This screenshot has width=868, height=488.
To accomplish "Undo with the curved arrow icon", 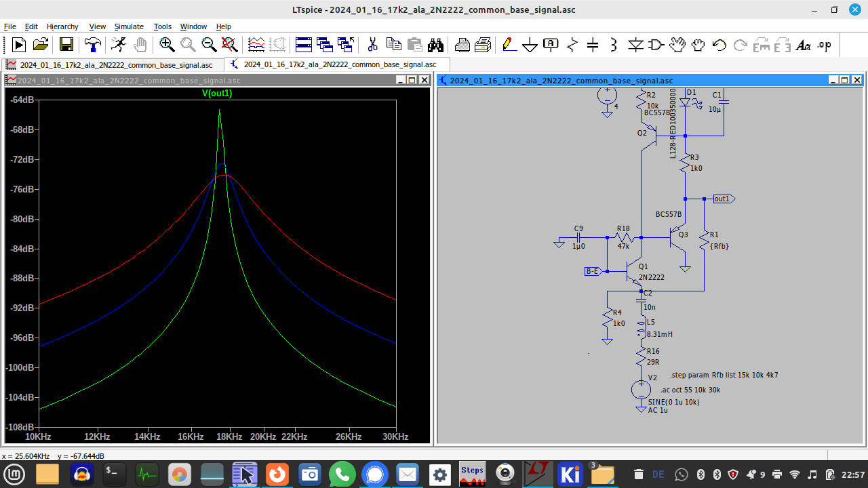I will (719, 45).
